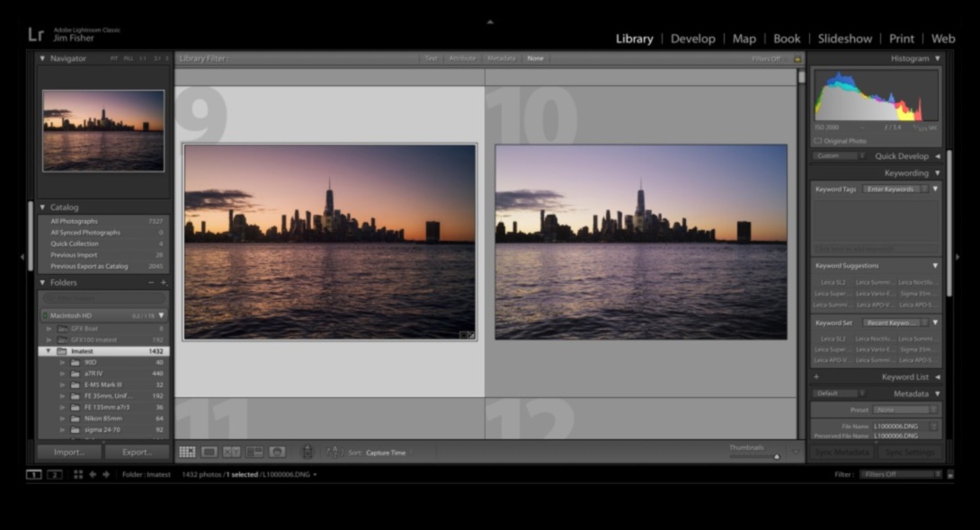Select the Painter spray can tool

(307, 452)
